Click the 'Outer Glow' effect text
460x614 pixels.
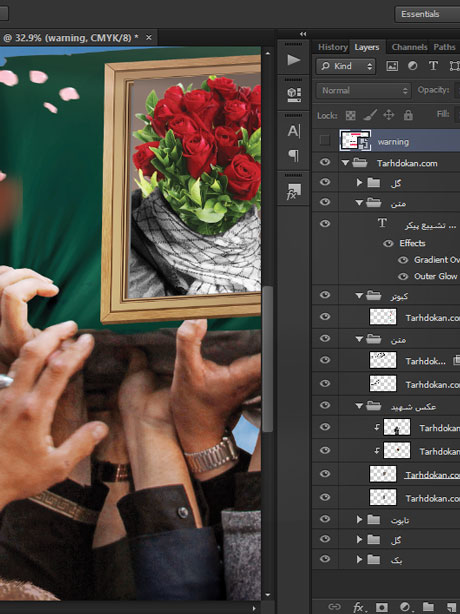pyautogui.click(x=435, y=276)
